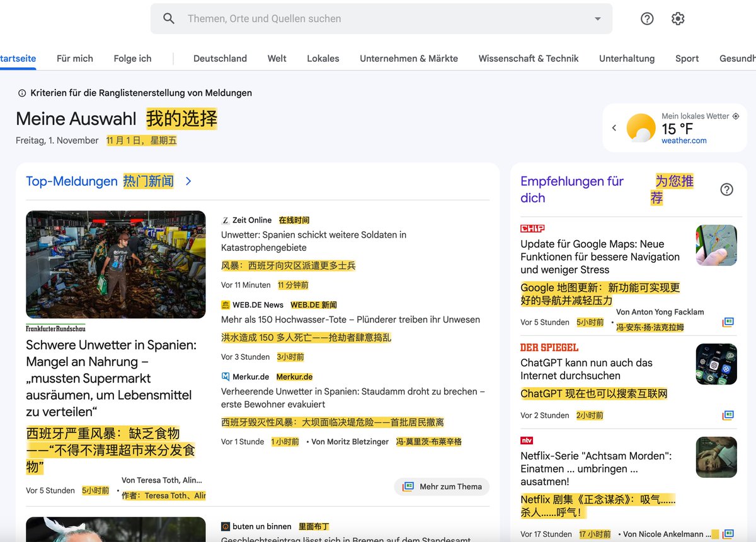Collapse the weather widget with the left chevron
Viewport: 756px width, 542px height.
tap(614, 127)
